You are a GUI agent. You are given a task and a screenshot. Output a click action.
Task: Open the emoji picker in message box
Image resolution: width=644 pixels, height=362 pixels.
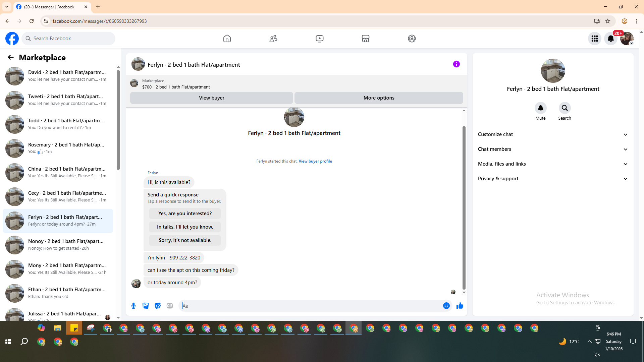[446, 306]
